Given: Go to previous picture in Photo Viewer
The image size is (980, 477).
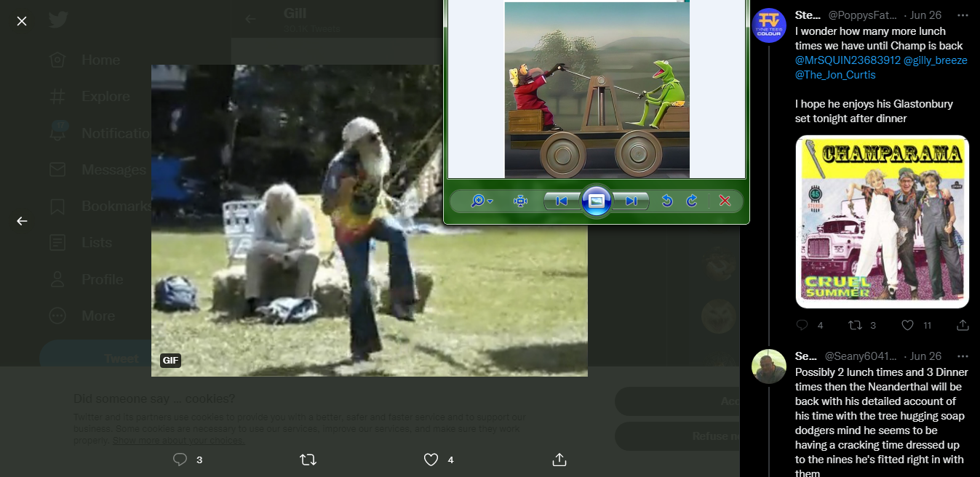Looking at the screenshot, I should (x=562, y=201).
